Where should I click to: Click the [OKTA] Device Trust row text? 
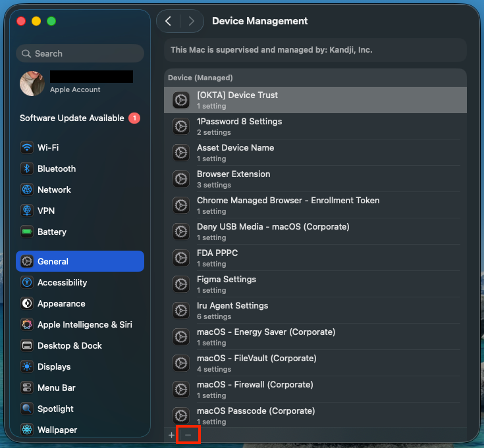click(237, 95)
